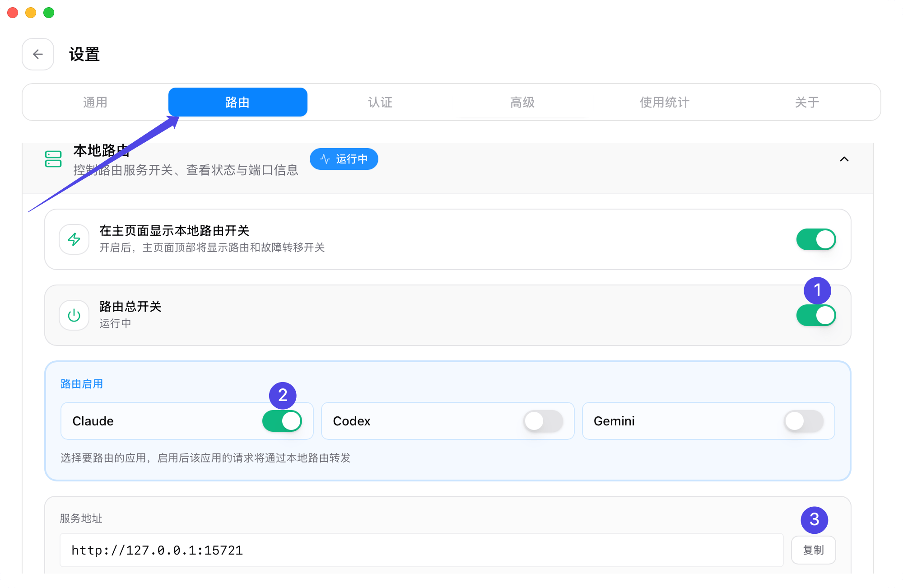Click the activity pulse icon in 运行中 badge
903x588 pixels.
click(x=325, y=159)
